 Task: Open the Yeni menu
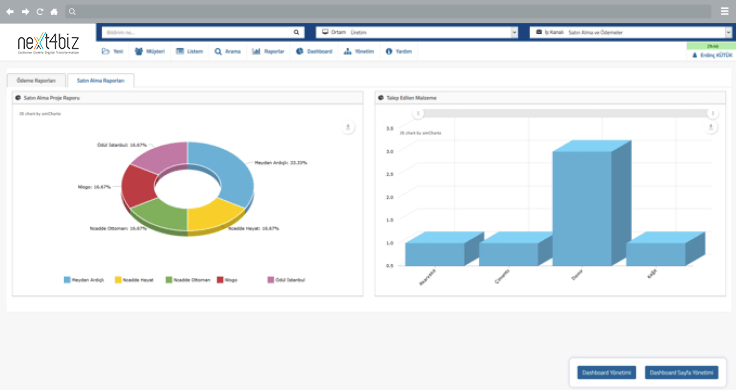coord(113,52)
